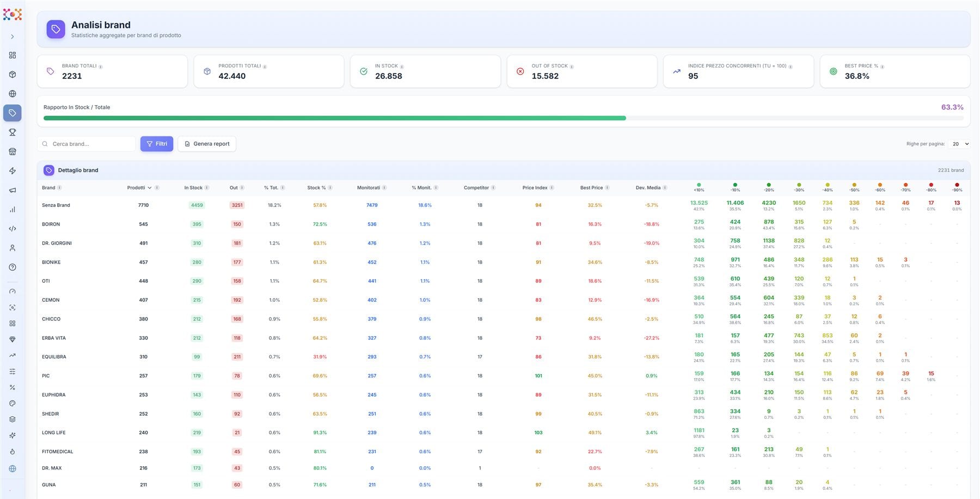Viewport: 980px width, 499px height.
Task: Open the megaphone icon in sidebar
Action: (x=12, y=190)
